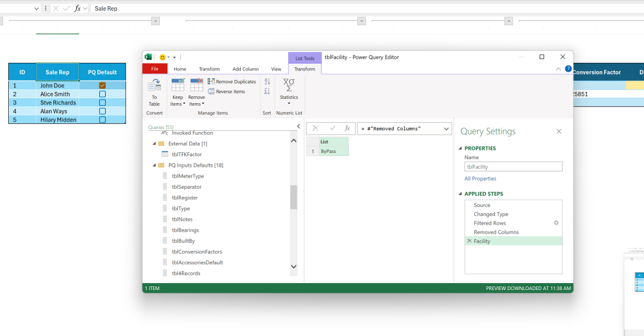This screenshot has width=644, height=336.
Task: Click the List column header
Action: click(334, 142)
